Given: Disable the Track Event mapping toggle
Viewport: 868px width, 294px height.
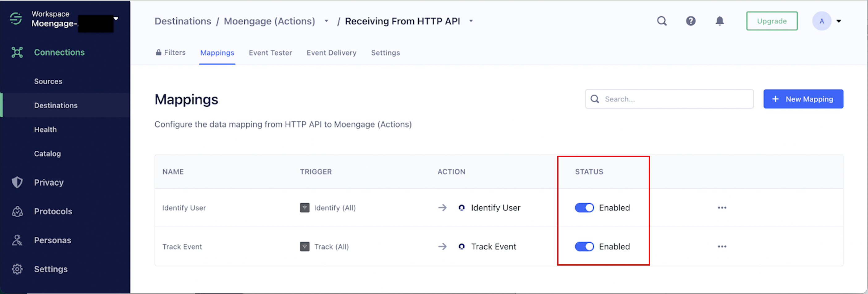Looking at the screenshot, I should point(584,247).
